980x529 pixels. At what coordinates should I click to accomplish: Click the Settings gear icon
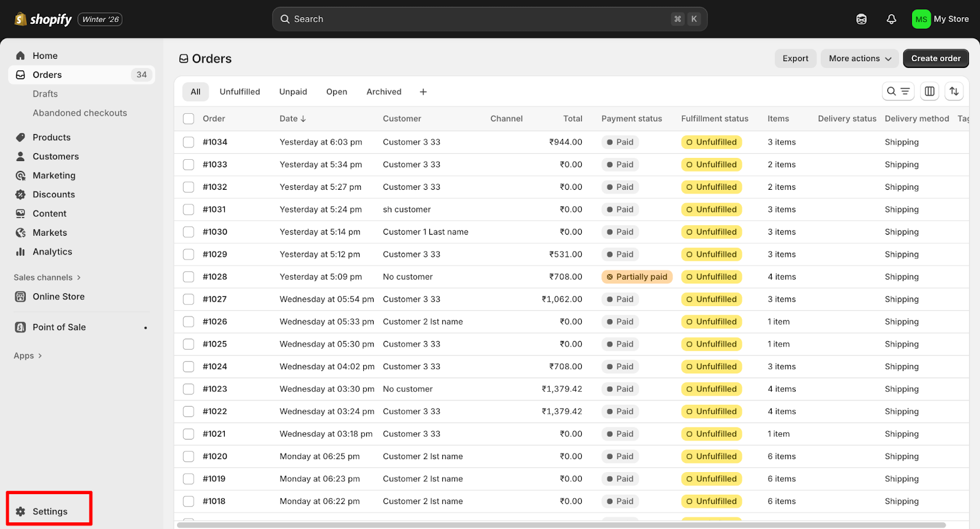click(x=20, y=511)
